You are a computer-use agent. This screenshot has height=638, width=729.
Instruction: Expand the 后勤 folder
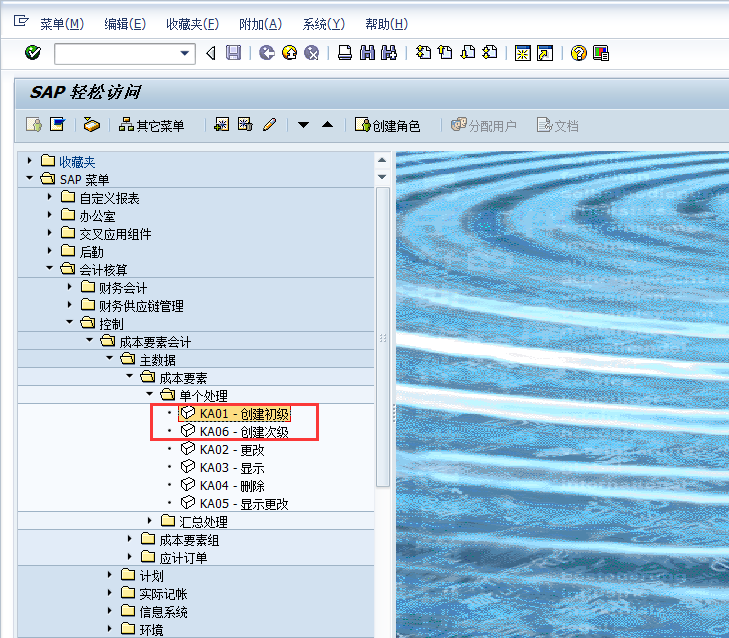pos(50,251)
